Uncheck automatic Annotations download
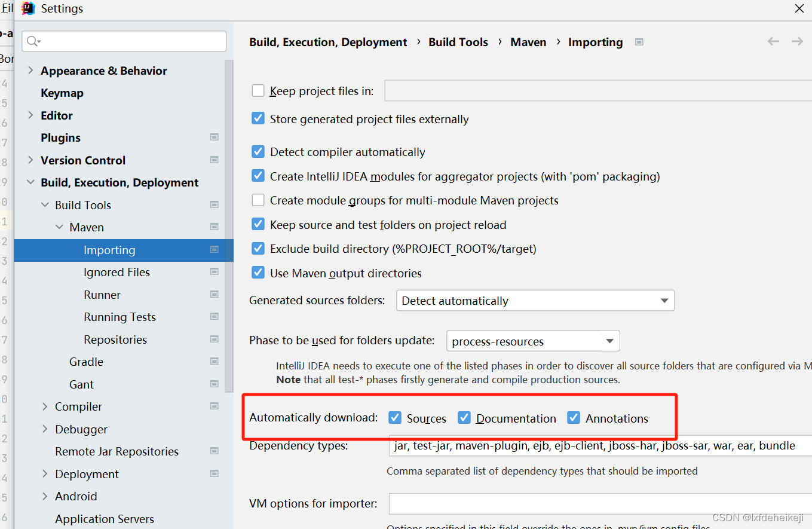 click(x=574, y=418)
